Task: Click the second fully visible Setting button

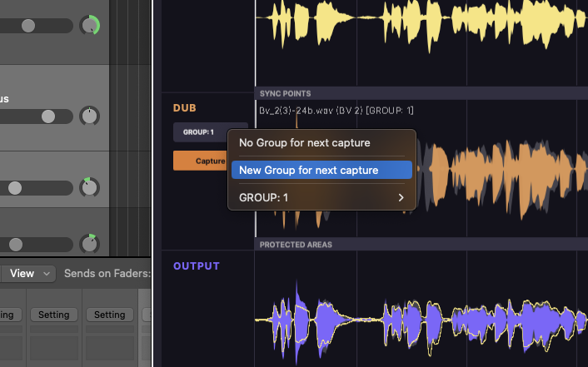Action: pos(109,315)
